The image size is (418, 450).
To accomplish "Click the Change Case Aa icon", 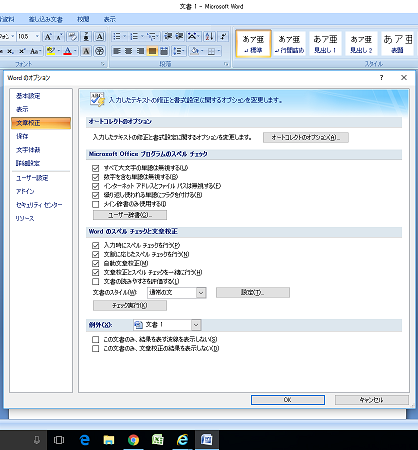I will click(x=35, y=51).
